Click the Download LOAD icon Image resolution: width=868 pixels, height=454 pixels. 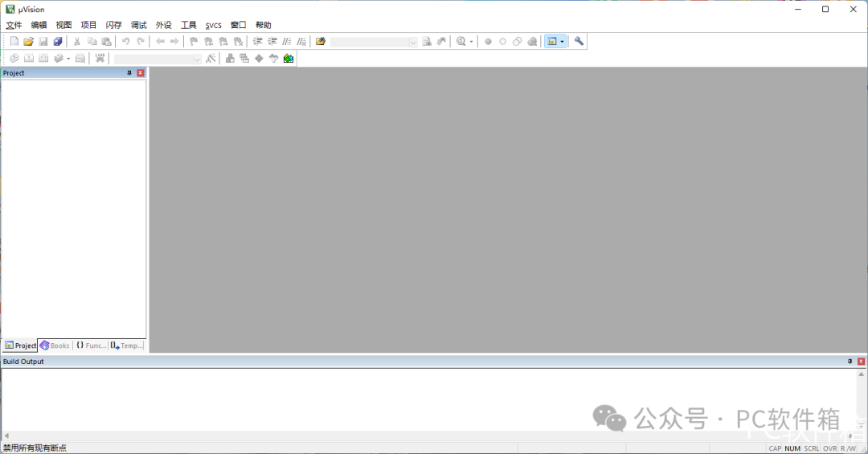(x=100, y=58)
